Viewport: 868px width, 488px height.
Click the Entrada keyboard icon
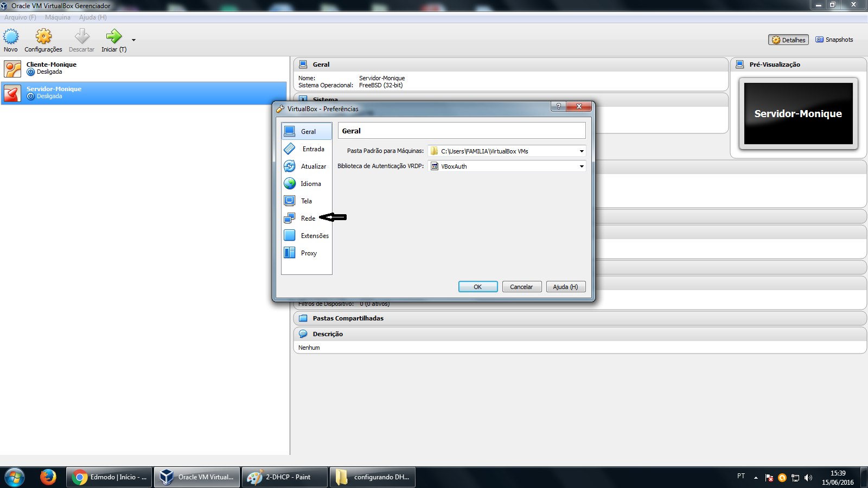tap(290, 149)
